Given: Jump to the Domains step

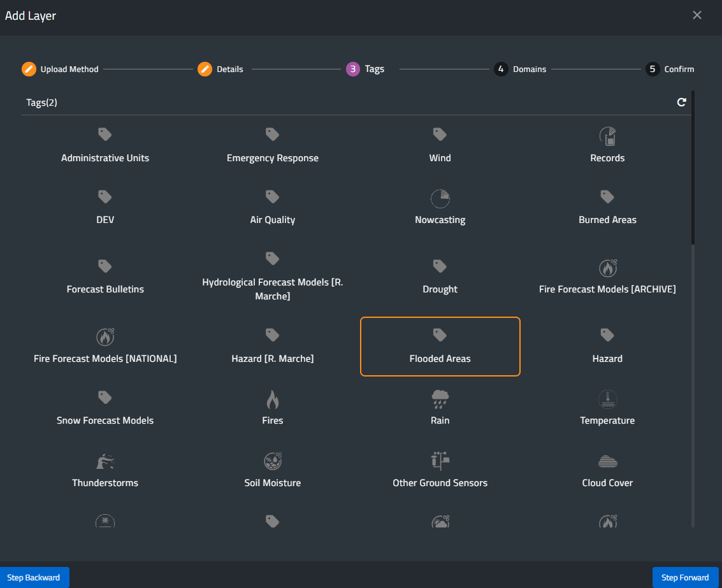Looking at the screenshot, I should coord(521,69).
